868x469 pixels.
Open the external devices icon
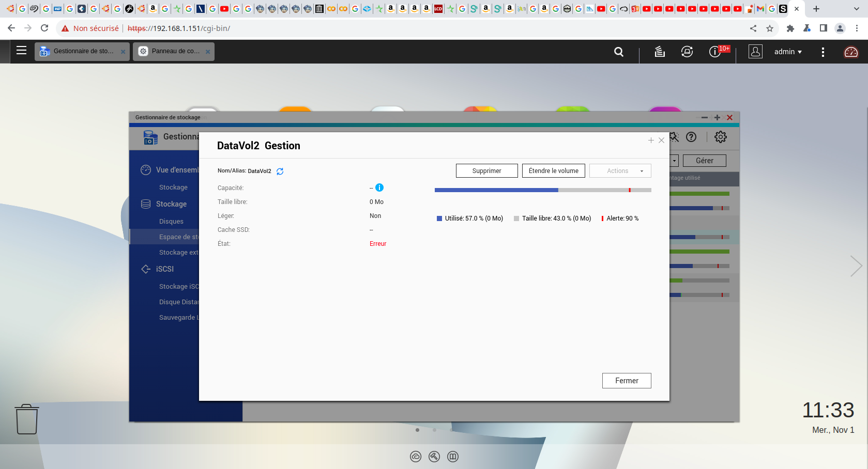pos(687,52)
